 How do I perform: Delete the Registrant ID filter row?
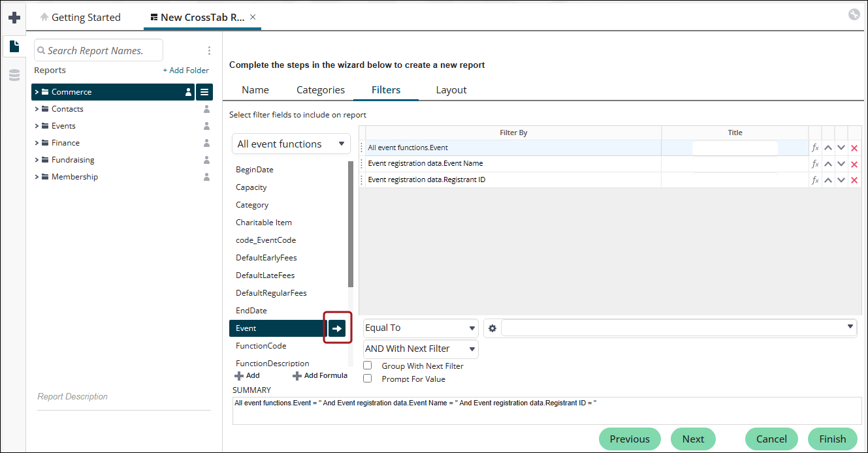[854, 180]
